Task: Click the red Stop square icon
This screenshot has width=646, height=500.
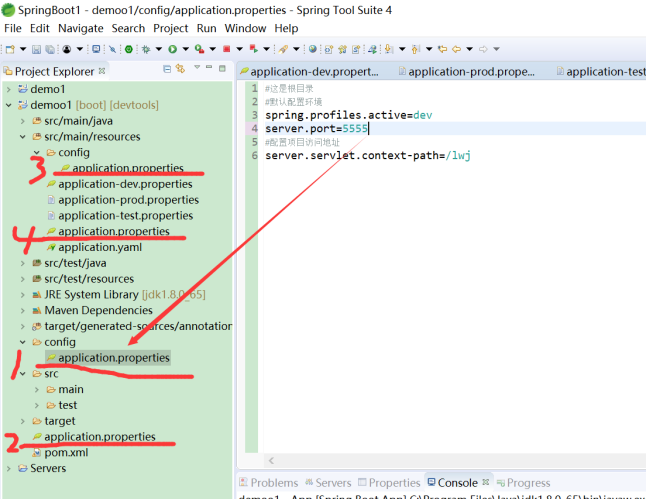Action: [x=226, y=49]
